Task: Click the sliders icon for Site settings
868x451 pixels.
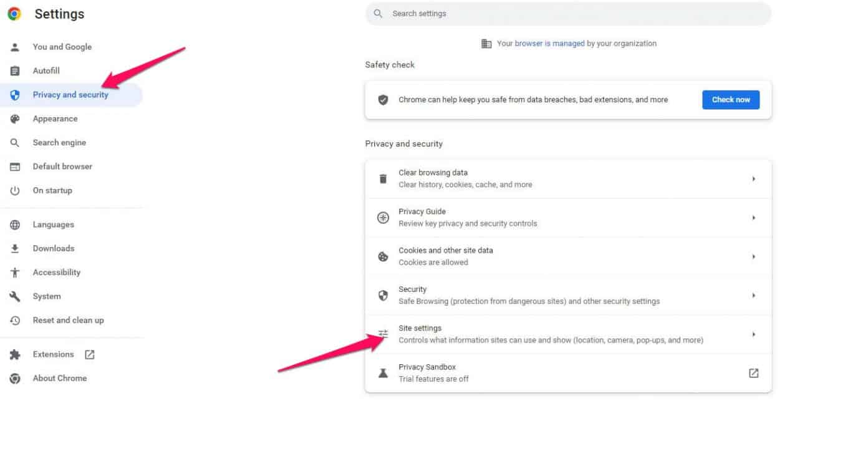Action: click(382, 334)
